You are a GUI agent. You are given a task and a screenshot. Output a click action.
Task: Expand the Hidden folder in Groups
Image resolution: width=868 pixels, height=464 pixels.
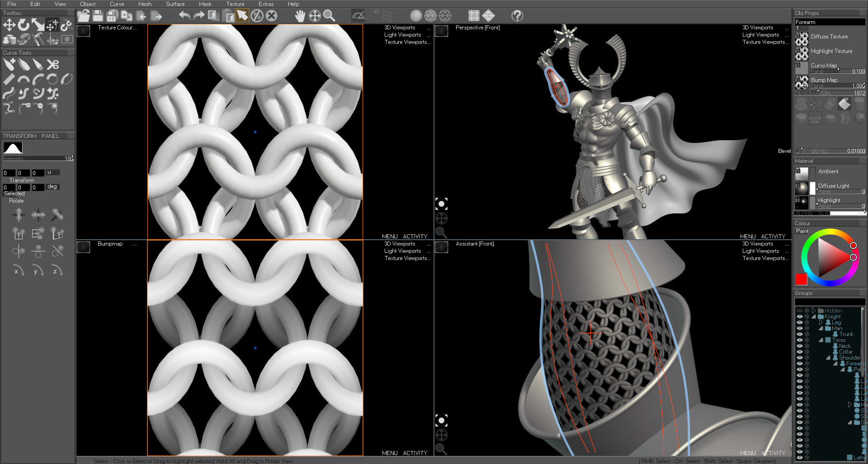pos(814,310)
